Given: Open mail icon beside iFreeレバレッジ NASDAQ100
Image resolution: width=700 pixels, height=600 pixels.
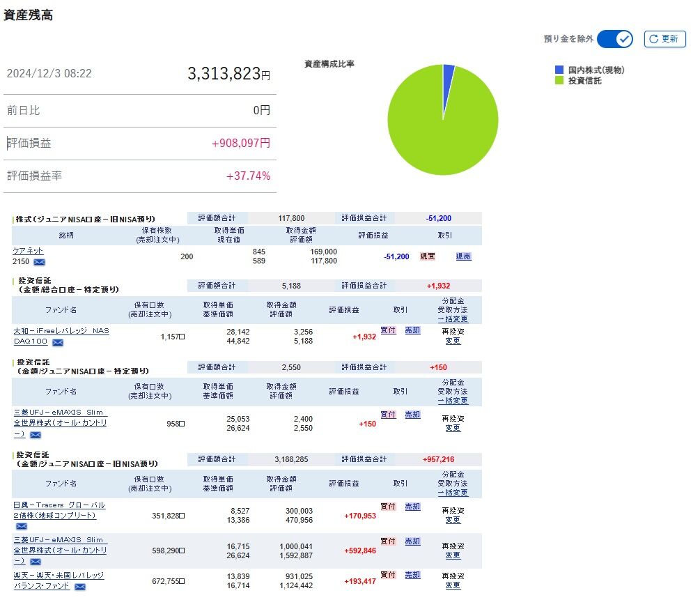Looking at the screenshot, I should [x=58, y=343].
